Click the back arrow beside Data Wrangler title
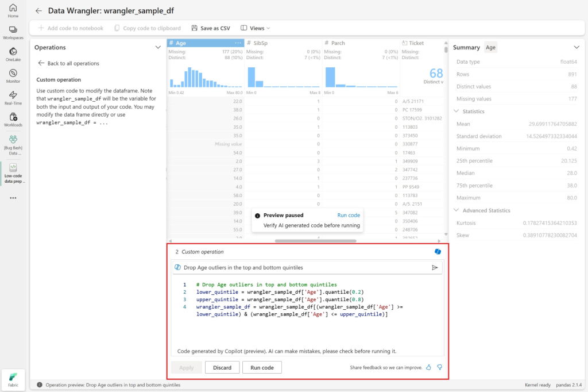The height and width of the screenshot is (392, 588). click(x=38, y=11)
